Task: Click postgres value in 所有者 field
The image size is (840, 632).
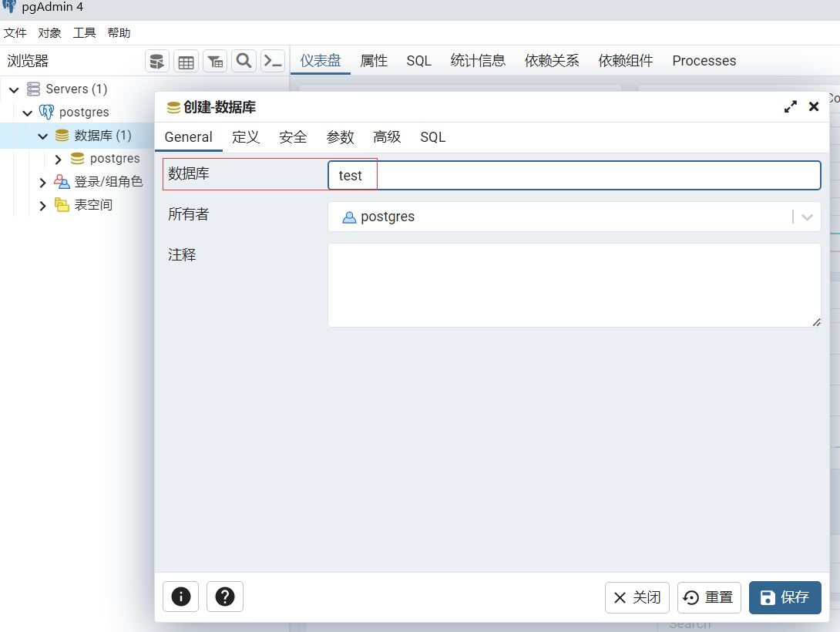Action: click(388, 217)
